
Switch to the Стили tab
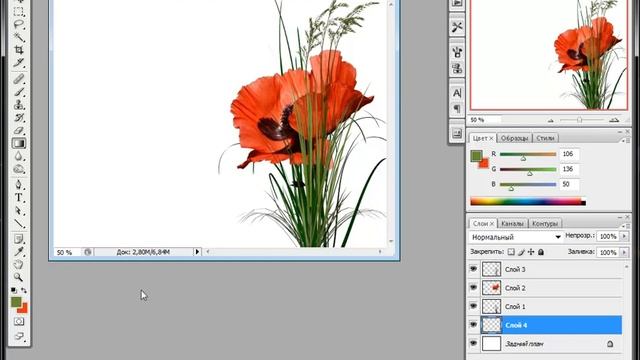tap(545, 138)
